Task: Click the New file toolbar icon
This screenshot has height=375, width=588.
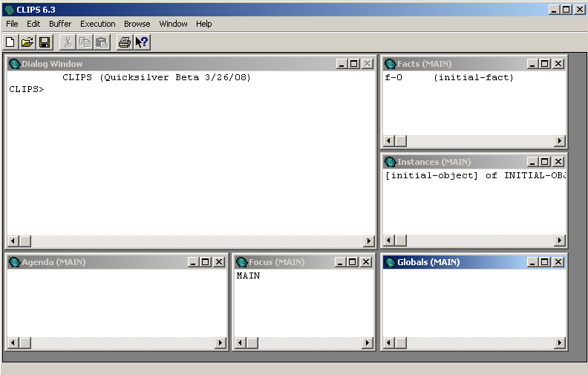Action: click(x=10, y=42)
